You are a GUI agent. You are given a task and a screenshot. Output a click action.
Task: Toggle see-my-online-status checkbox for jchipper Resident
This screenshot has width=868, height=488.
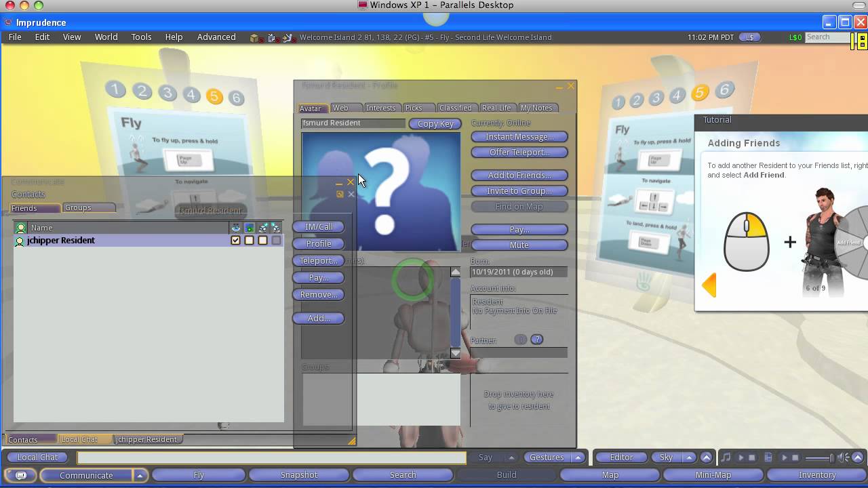(x=235, y=241)
